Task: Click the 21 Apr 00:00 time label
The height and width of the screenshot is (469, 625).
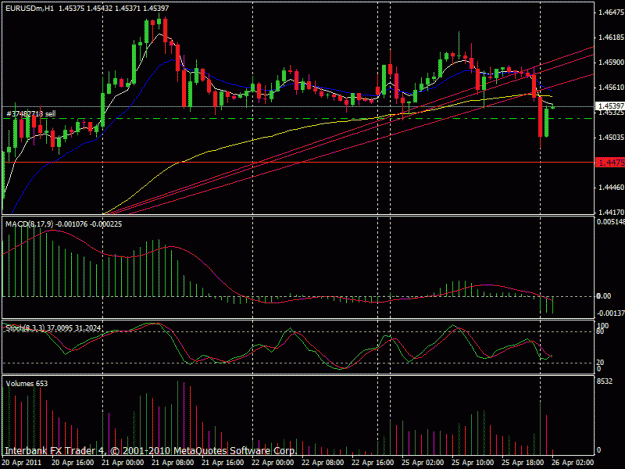Action: [x=123, y=463]
